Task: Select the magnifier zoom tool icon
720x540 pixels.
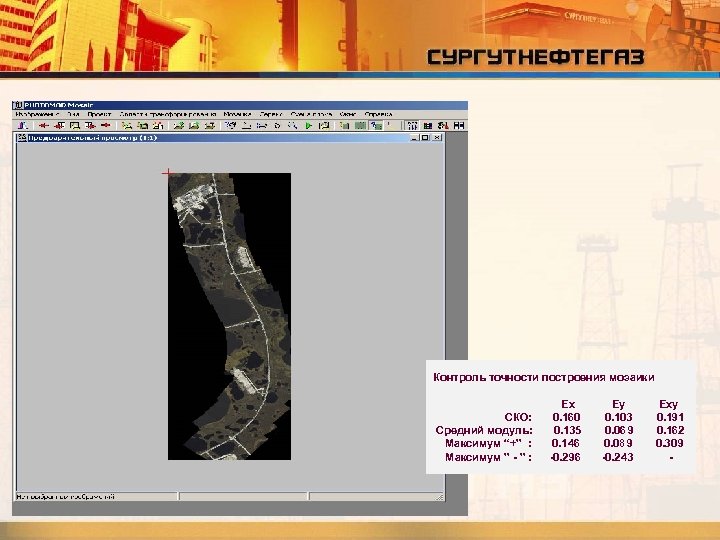Action: point(292,125)
